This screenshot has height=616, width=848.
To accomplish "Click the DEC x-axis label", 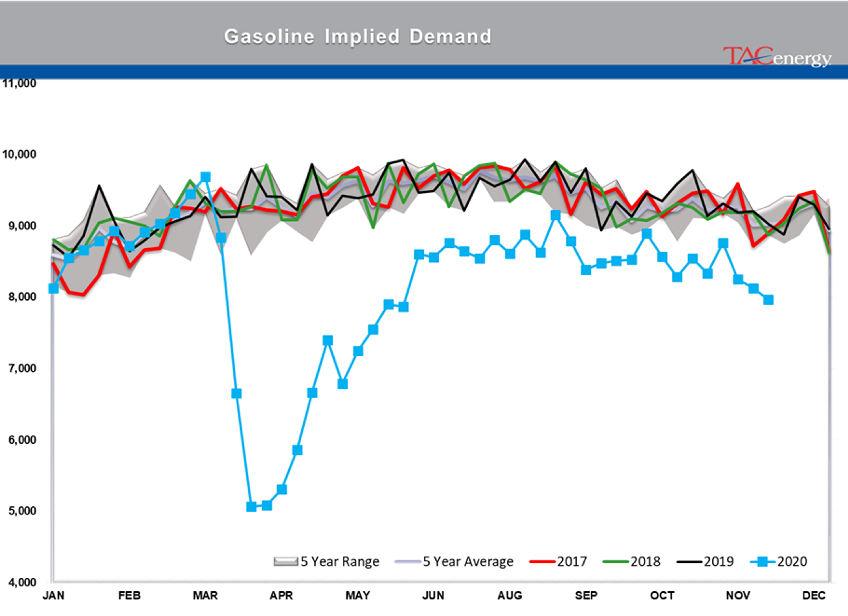I will point(814,595).
